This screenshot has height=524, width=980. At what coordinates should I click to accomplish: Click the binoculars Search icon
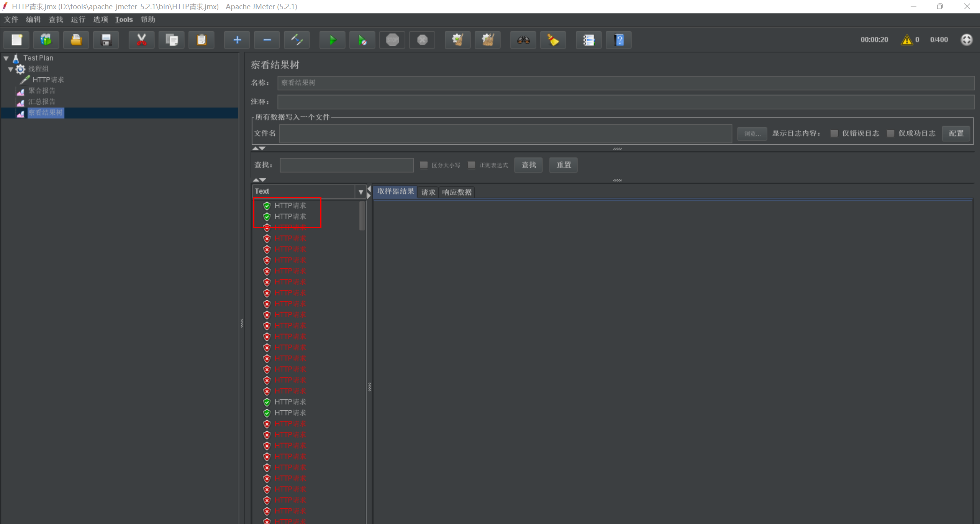pyautogui.click(x=523, y=40)
